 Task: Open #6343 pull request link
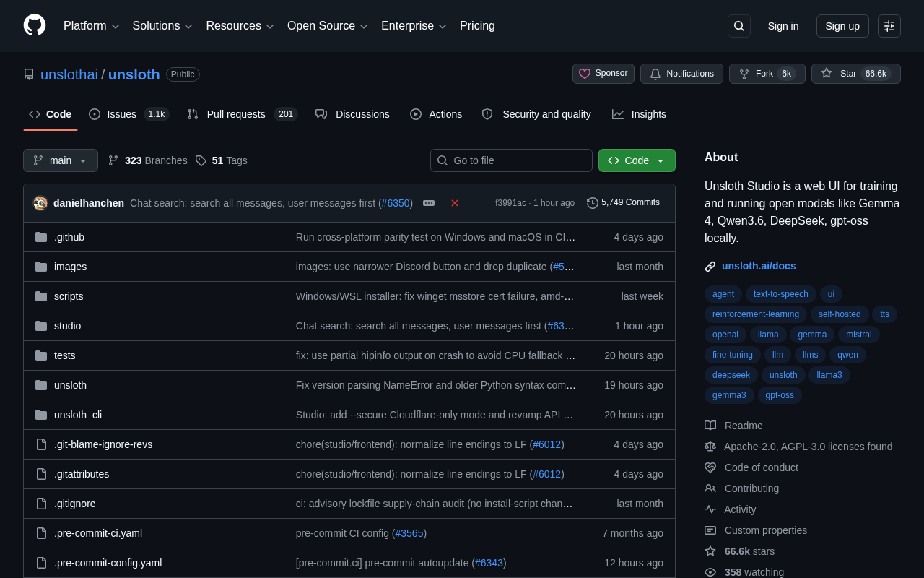click(489, 563)
